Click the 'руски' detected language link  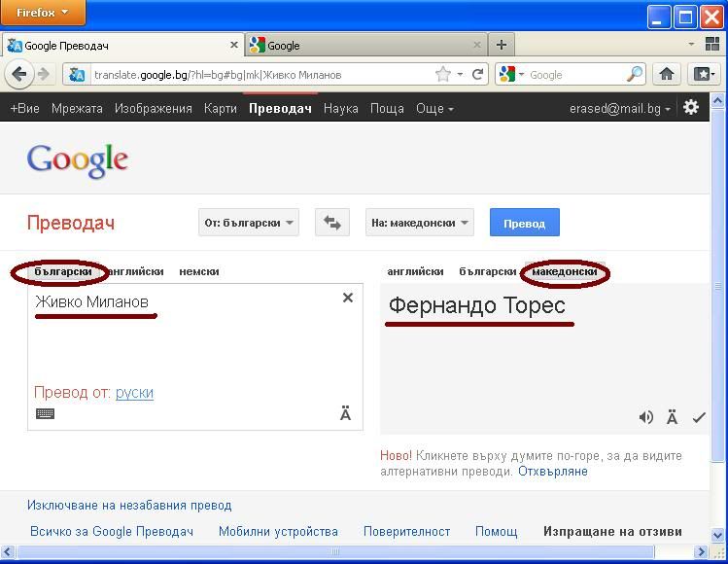[135, 393]
